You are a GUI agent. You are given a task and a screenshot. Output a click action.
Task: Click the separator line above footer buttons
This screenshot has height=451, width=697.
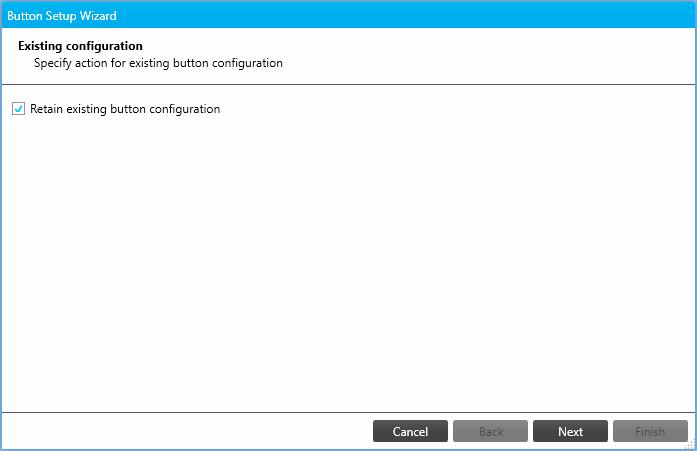[350, 411]
